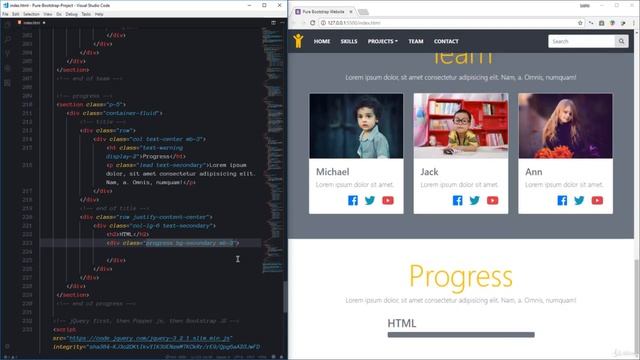Click Jack's YouTube icon
This screenshot has height=360, width=640.
tap(493, 200)
